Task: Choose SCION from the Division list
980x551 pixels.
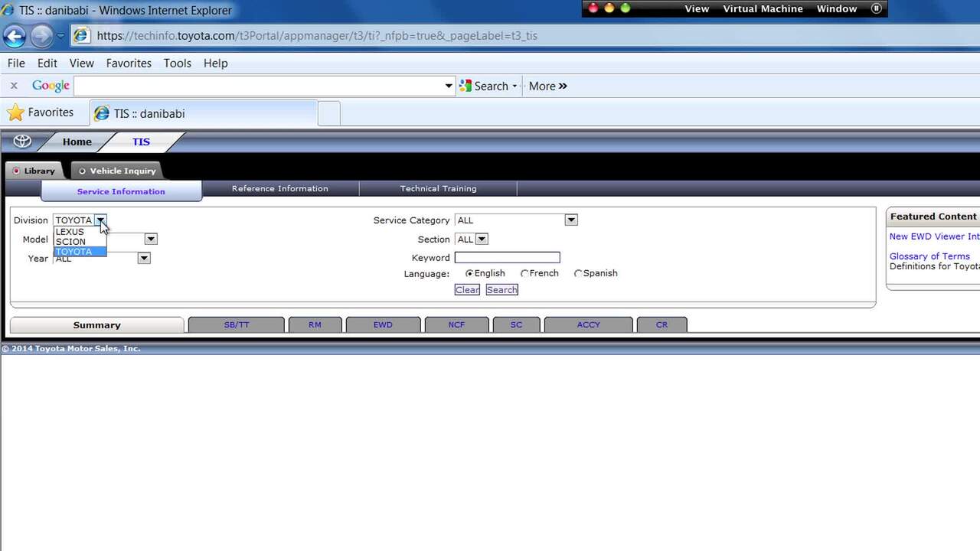Action: click(x=80, y=242)
